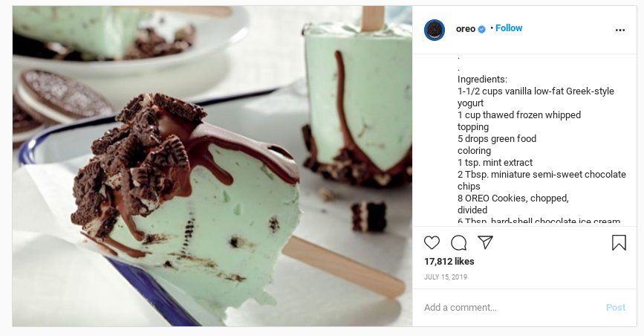The height and width of the screenshot is (336, 644).
Task: Click the "1 cup thawed frozen whipped" line
Action: coord(519,115)
